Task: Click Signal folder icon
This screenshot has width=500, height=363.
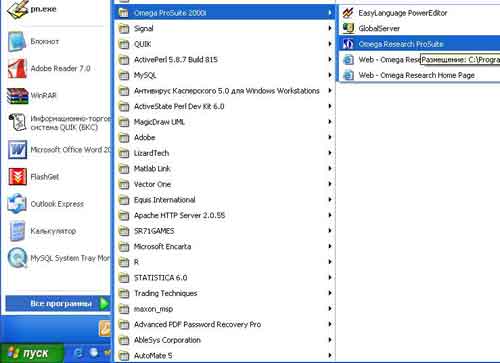Action: pyautogui.click(x=124, y=29)
